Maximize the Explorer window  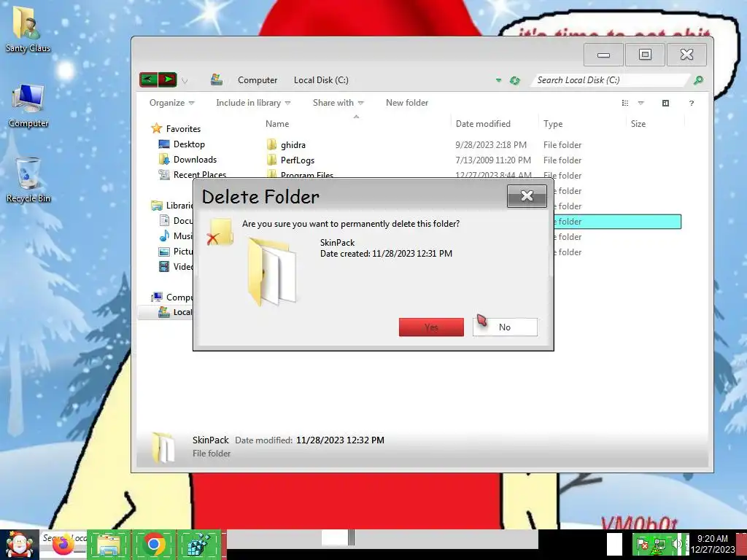coord(645,55)
